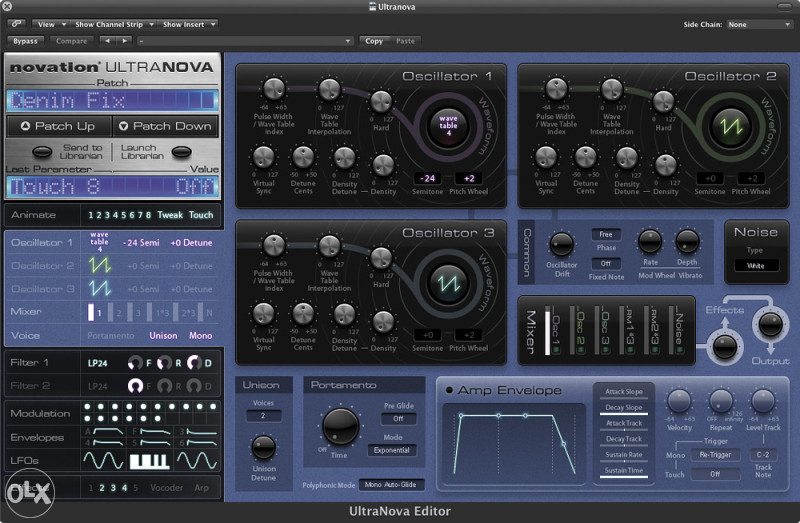Open the Noise Type White dropdown
The image size is (800, 523).
pyautogui.click(x=756, y=265)
